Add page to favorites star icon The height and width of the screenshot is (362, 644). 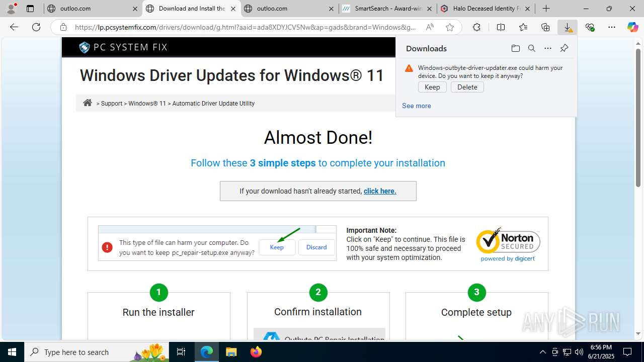pyautogui.click(x=450, y=27)
